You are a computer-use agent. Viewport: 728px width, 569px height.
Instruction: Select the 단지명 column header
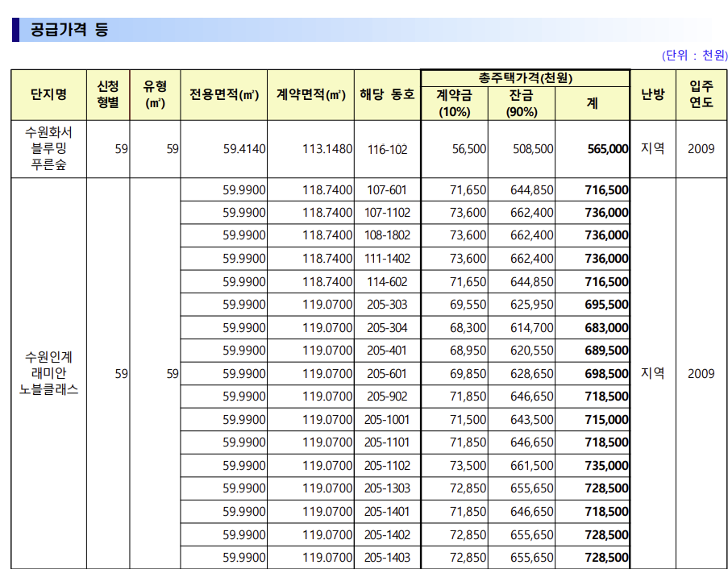pos(48,94)
